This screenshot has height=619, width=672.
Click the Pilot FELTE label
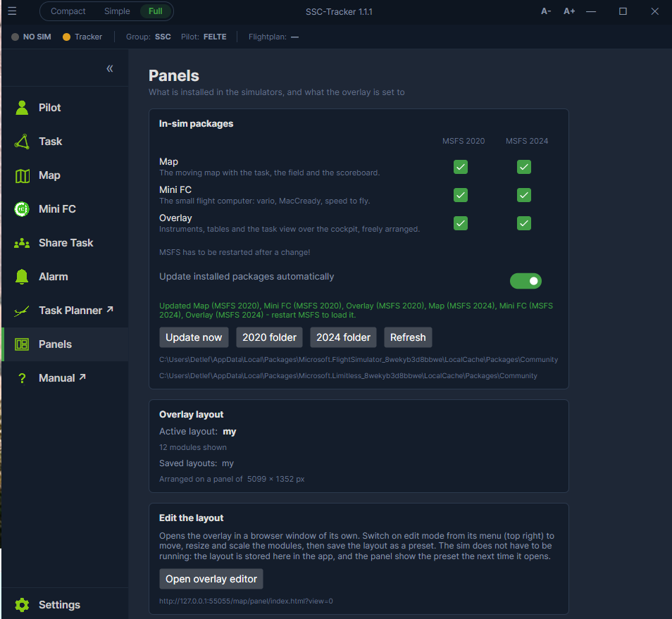(204, 37)
